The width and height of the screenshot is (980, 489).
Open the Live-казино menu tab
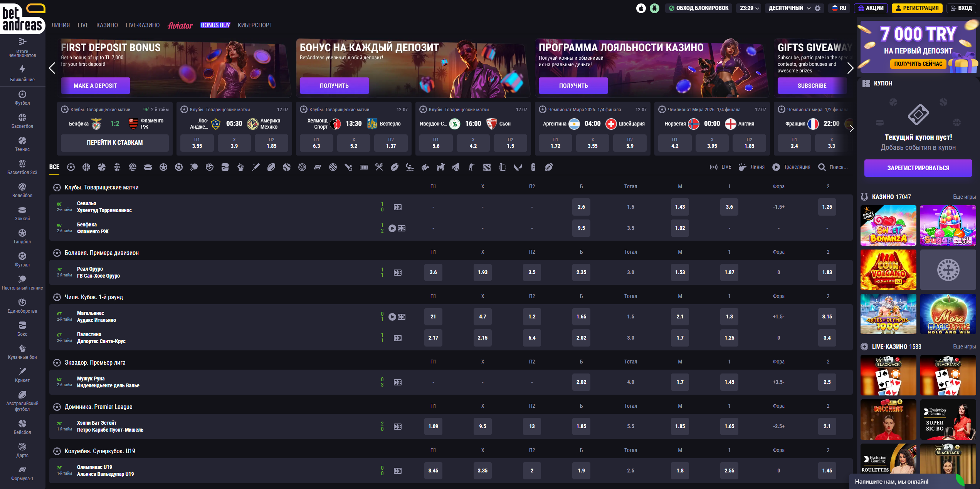[143, 25]
